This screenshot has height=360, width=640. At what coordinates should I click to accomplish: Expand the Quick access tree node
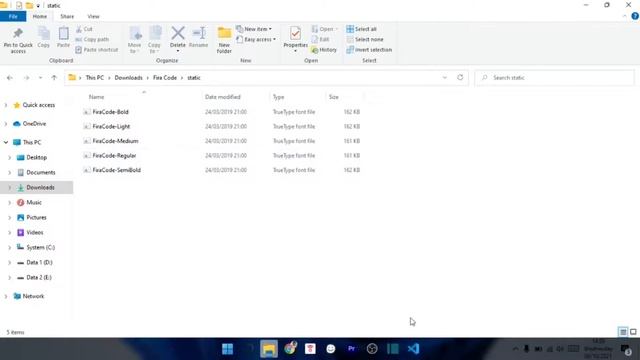coord(6,105)
